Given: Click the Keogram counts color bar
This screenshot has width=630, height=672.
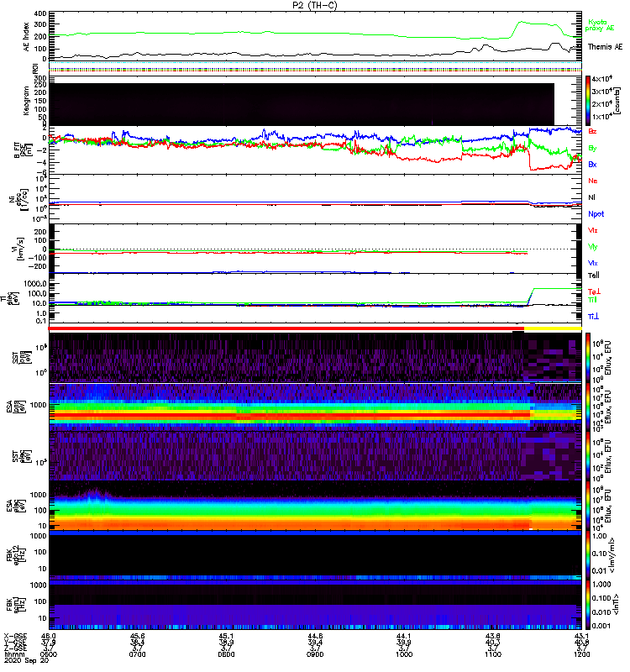Looking at the screenshot, I should 588,101.
